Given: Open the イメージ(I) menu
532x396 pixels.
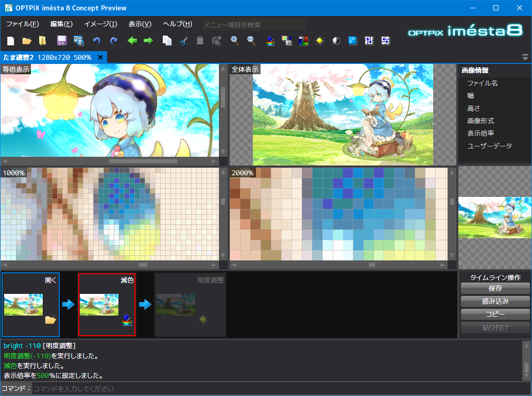Looking at the screenshot, I should click(100, 24).
